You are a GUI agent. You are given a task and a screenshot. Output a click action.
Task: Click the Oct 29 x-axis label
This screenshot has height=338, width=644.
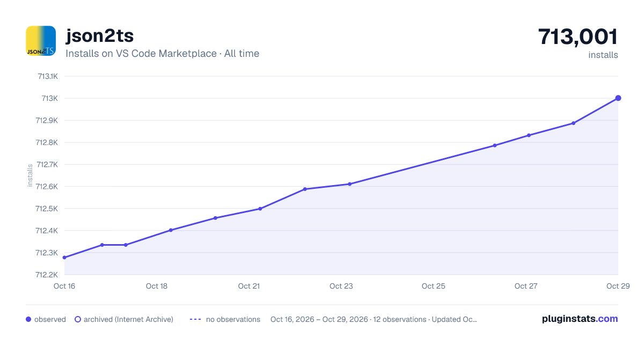[x=618, y=286]
